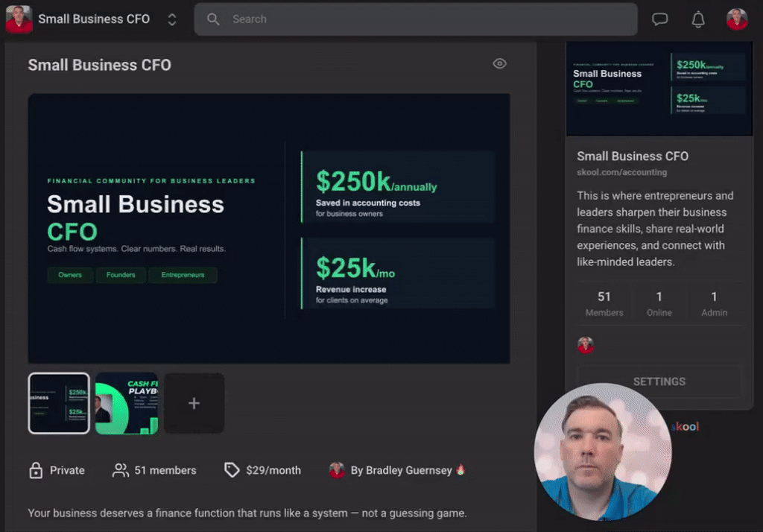The width and height of the screenshot is (763, 532).
Task: Click the magnifying glass search icon
Action: pyautogui.click(x=213, y=19)
